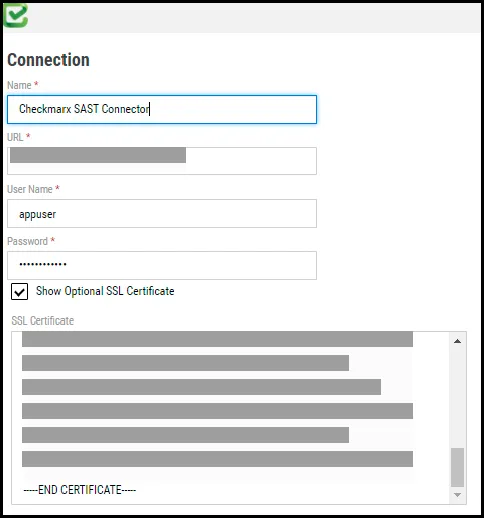Uncheck Show Optional SSL Certificate checkbox
Viewport: 484px width, 518px height.
(x=19, y=292)
